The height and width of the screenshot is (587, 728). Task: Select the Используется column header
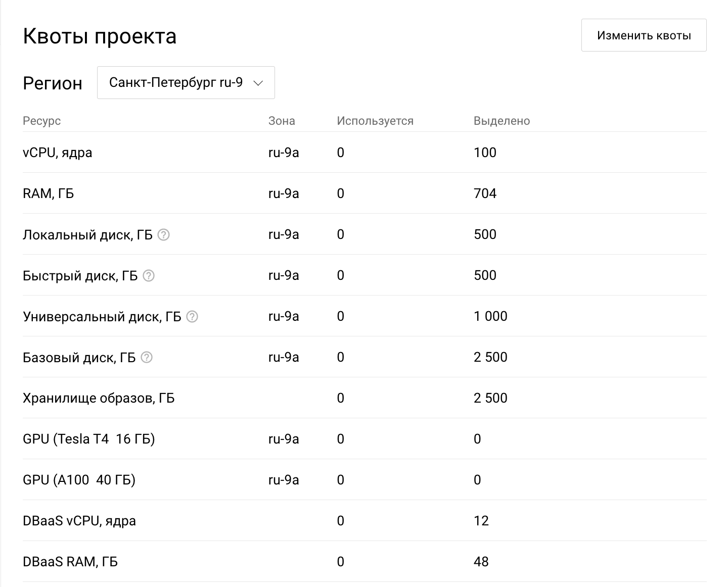point(374,120)
